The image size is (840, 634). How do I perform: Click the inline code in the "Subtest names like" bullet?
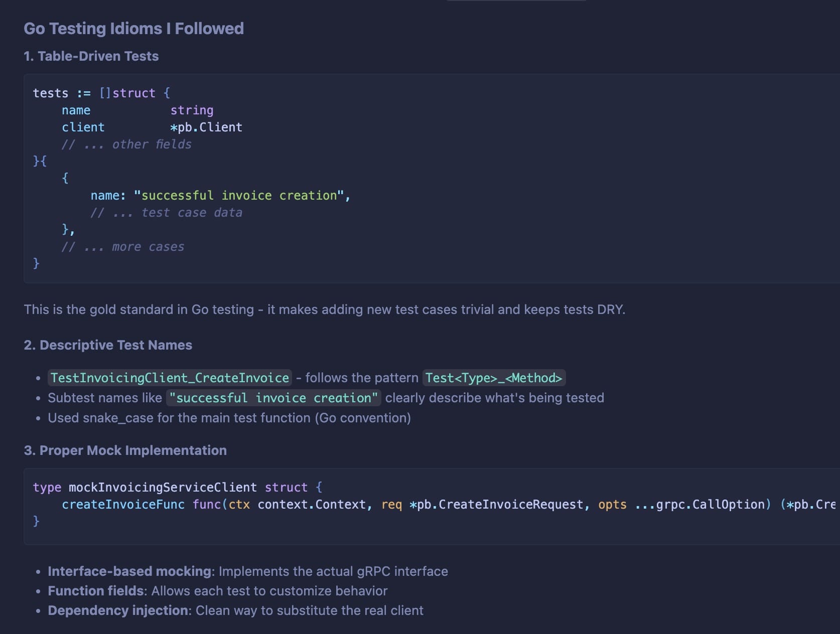coord(273,398)
